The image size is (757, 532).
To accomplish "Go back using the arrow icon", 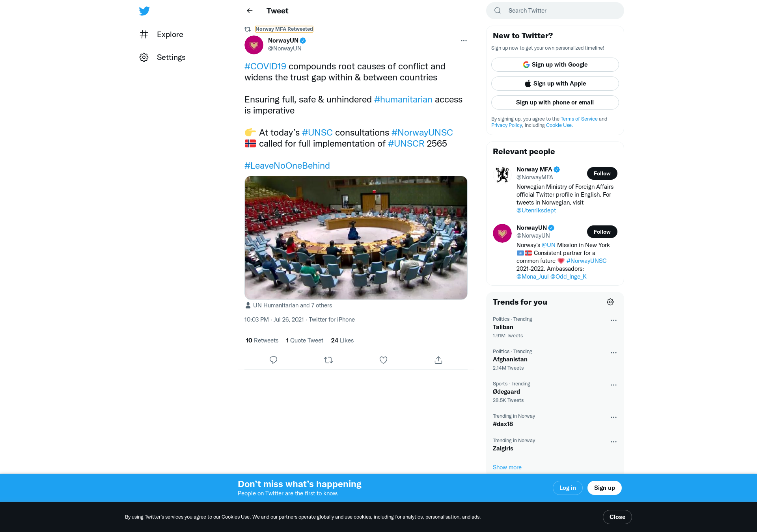I will click(250, 11).
